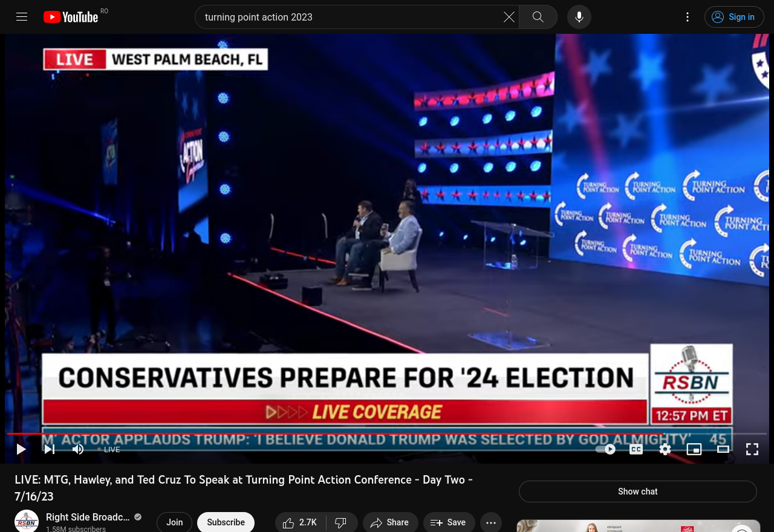Skip to next video
The image size is (774, 532).
50,449
